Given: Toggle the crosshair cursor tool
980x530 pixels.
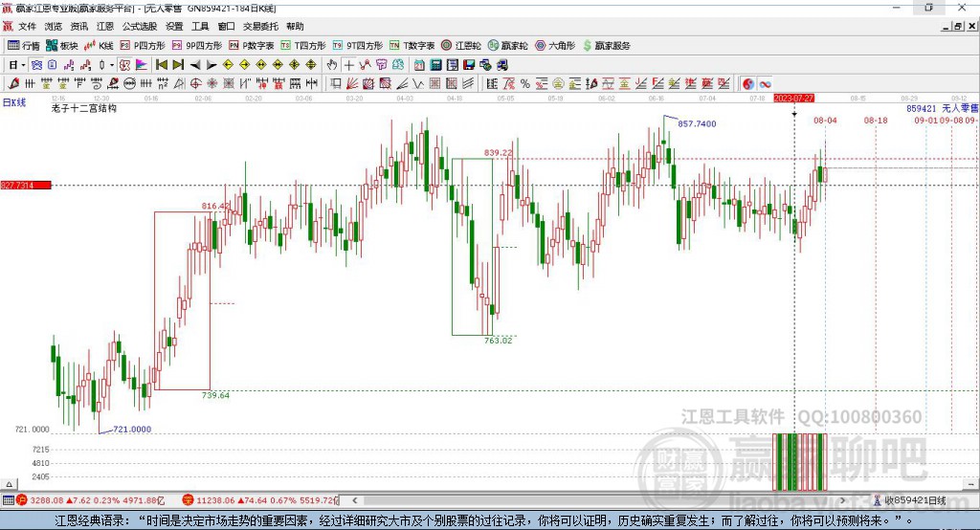Looking at the screenshot, I should coord(348,65).
